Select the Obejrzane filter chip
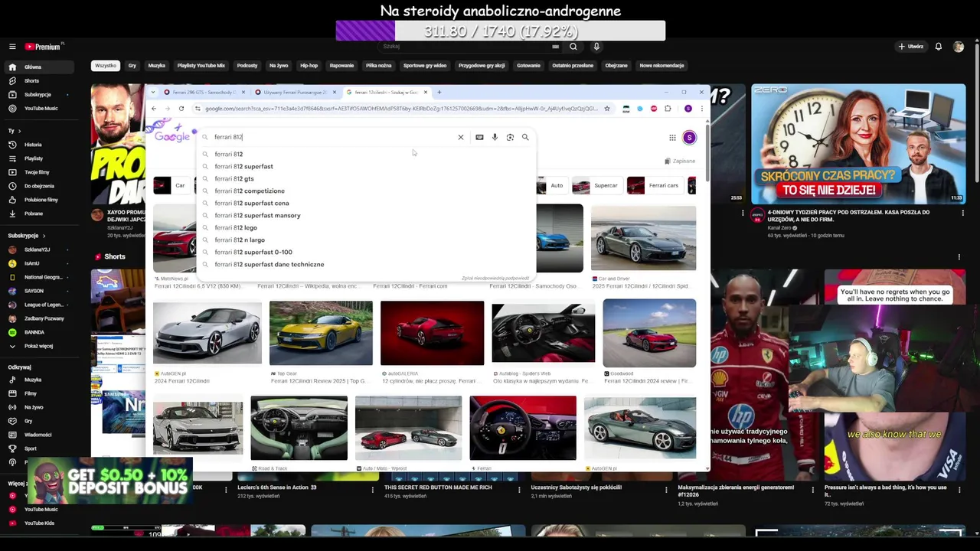980x551 pixels. pos(616,66)
